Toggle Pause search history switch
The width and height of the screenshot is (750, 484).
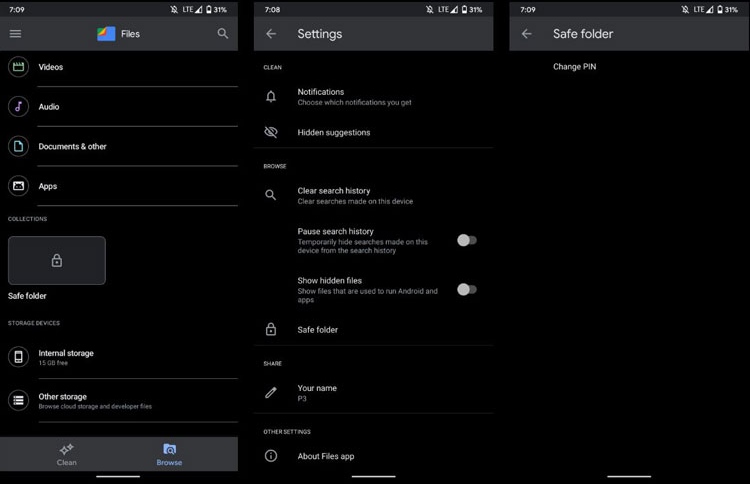pyautogui.click(x=466, y=240)
